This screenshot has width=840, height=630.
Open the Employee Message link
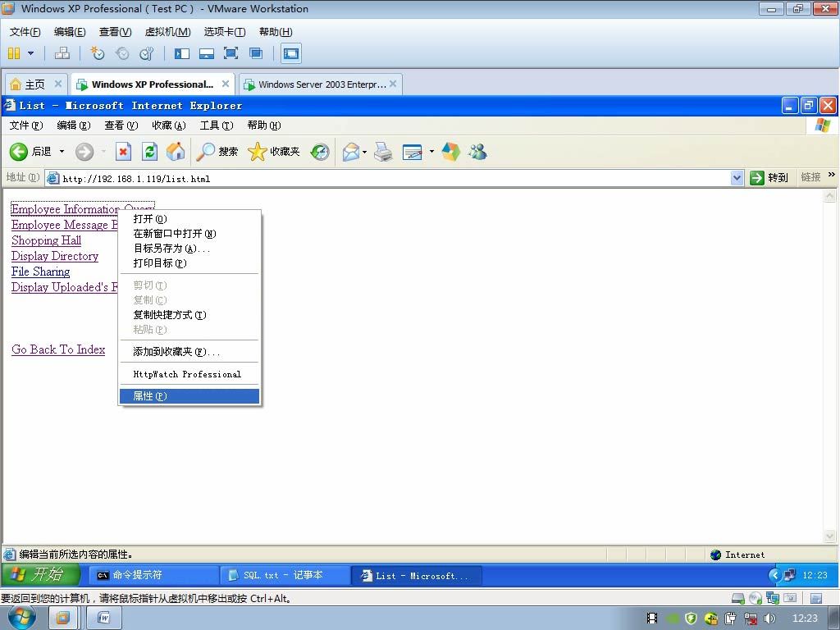click(x=64, y=225)
